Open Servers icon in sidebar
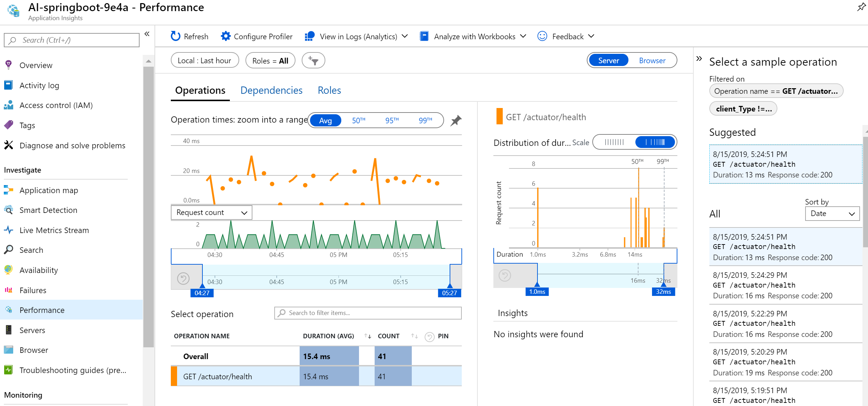 [x=9, y=330]
